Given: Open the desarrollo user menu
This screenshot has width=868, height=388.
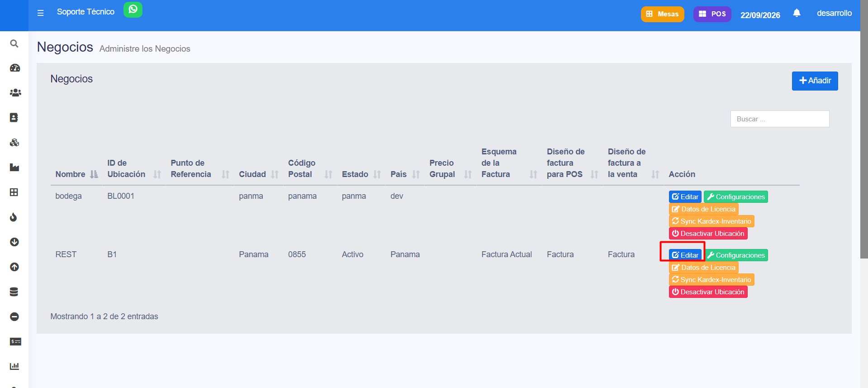Looking at the screenshot, I should [834, 13].
